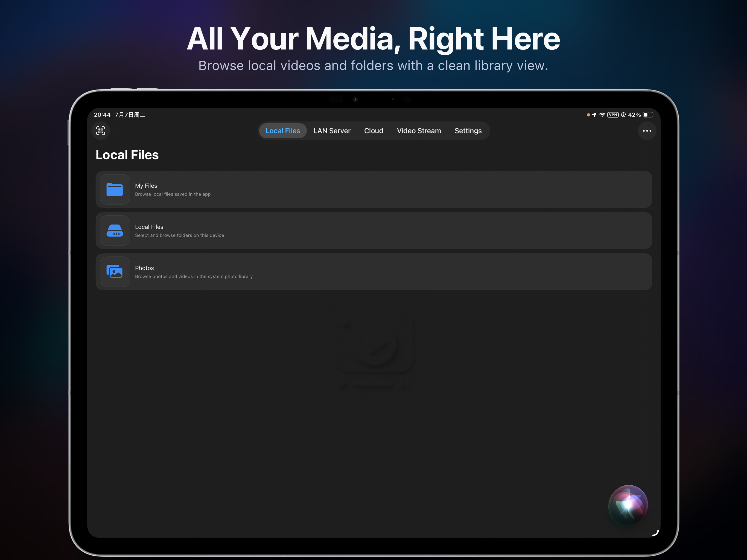Open 'Select and browse folders on this device' row

tap(373, 231)
